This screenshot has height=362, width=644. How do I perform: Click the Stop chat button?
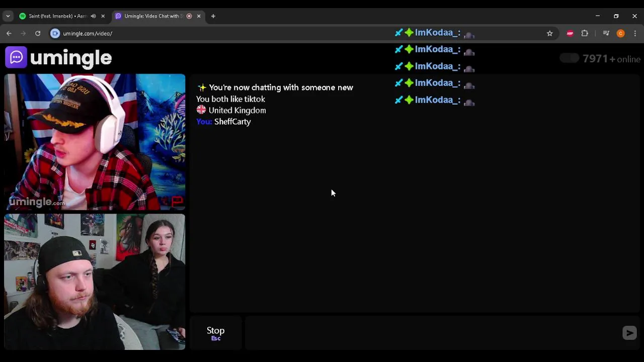[x=215, y=333]
